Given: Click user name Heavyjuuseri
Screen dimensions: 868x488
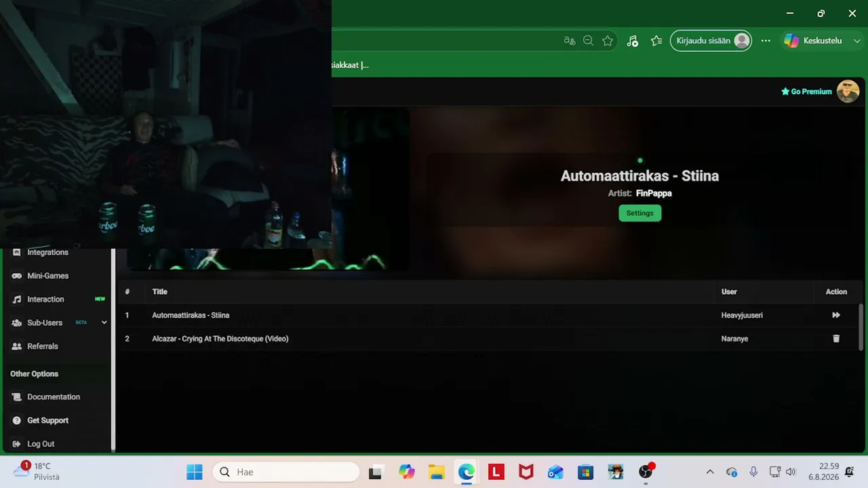Looking at the screenshot, I should (x=742, y=315).
